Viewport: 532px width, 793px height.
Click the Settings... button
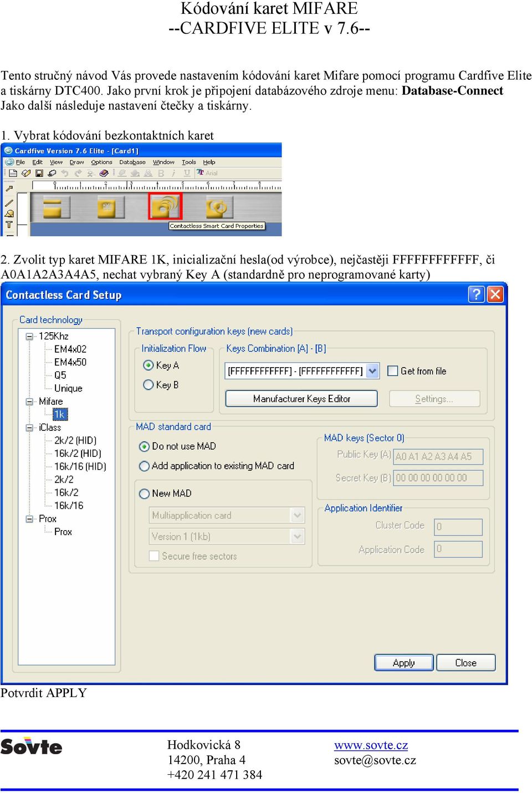434,399
